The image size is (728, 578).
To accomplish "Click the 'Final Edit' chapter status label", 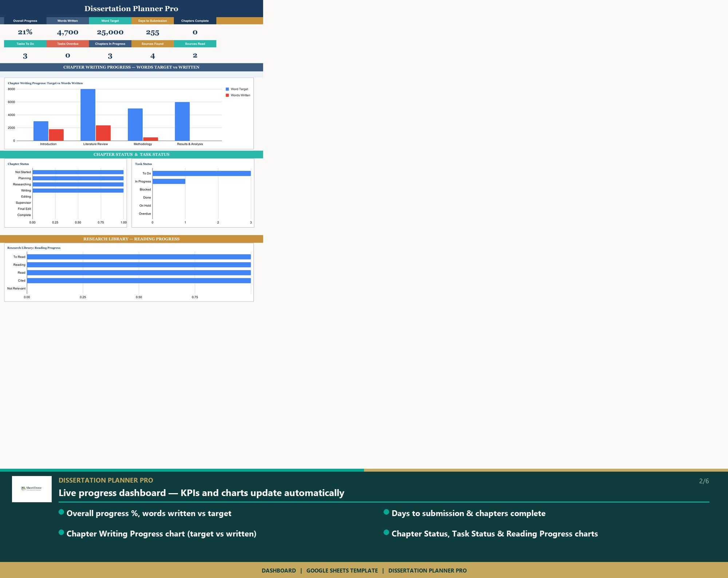I will tap(24, 209).
